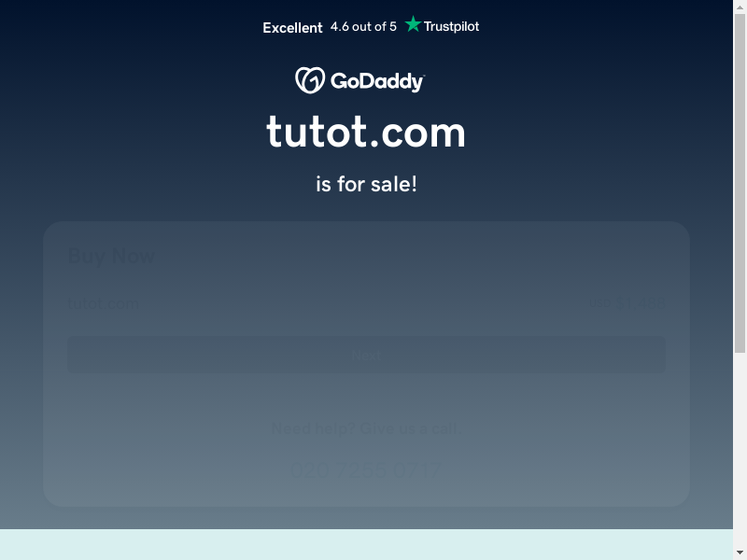Call the phone number 020 7255 0717
Viewport: 747px width, 560px height.
(366, 470)
